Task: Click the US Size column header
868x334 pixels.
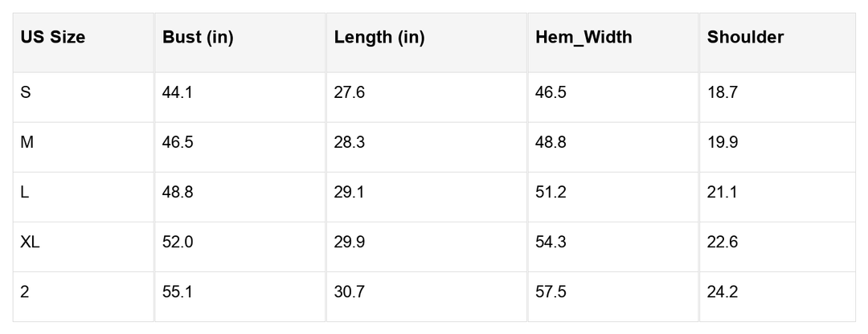Action: coord(53,37)
